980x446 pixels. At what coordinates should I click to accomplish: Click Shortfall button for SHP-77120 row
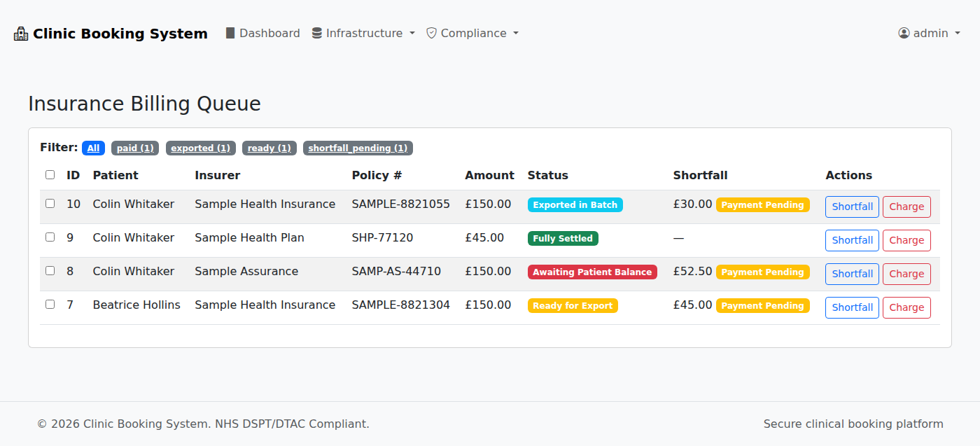click(852, 240)
